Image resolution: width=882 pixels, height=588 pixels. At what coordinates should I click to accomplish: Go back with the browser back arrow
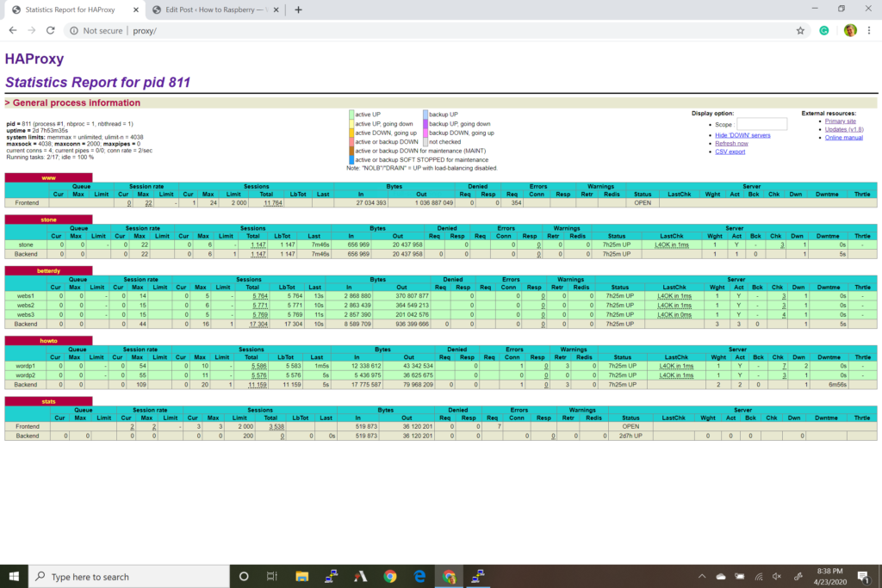click(12, 30)
